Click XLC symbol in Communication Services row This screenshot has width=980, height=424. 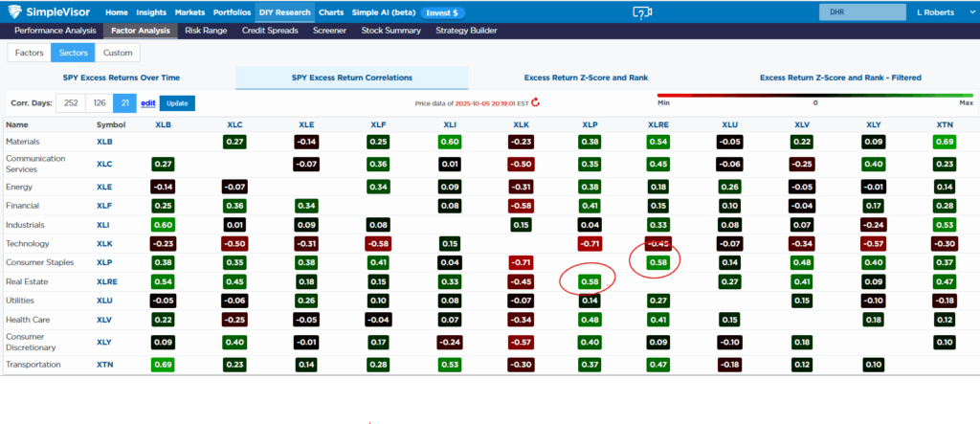(104, 164)
